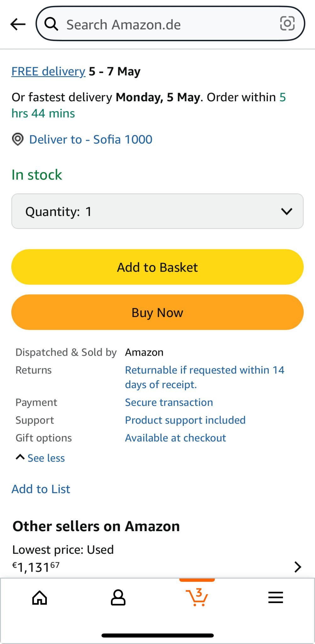Open the Quantity dropdown
The image size is (315, 644).
coord(157,211)
